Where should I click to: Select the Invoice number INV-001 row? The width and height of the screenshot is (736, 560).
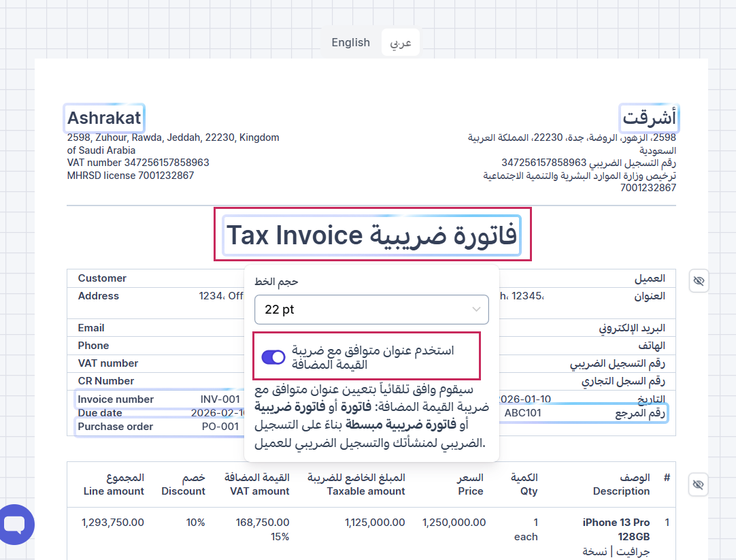[158, 399]
